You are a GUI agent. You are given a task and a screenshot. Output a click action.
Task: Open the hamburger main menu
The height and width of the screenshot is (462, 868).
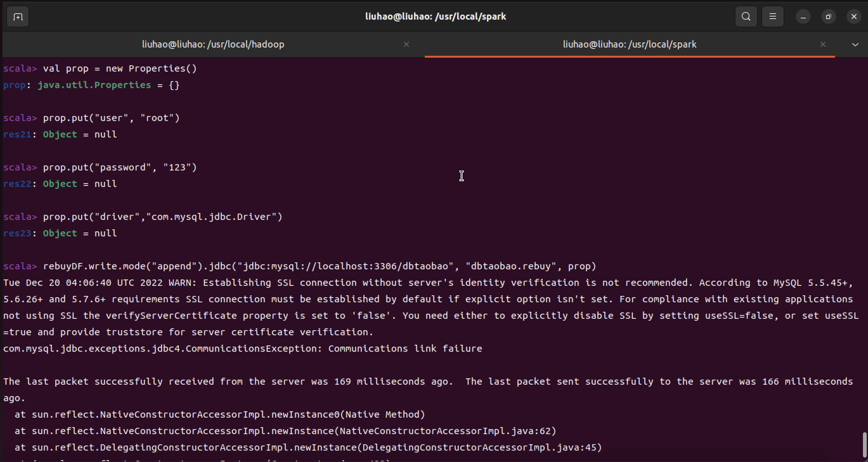point(773,16)
